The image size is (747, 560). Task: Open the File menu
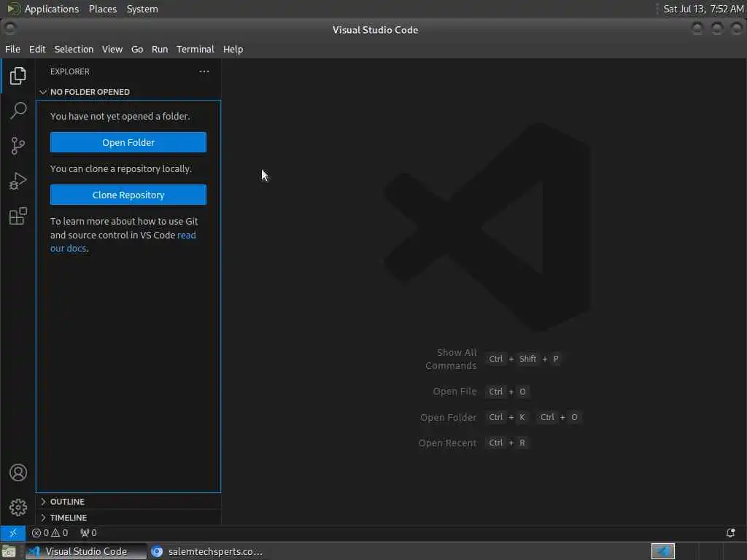12,49
